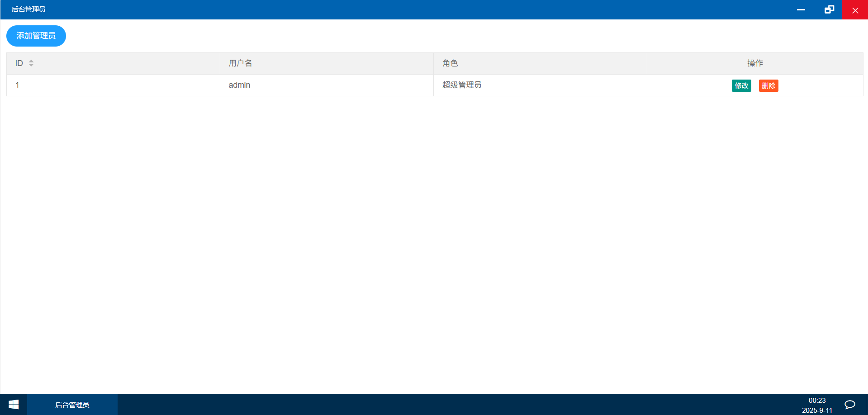868x415 pixels.
Task: Click the 角色 column header
Action: (450, 63)
